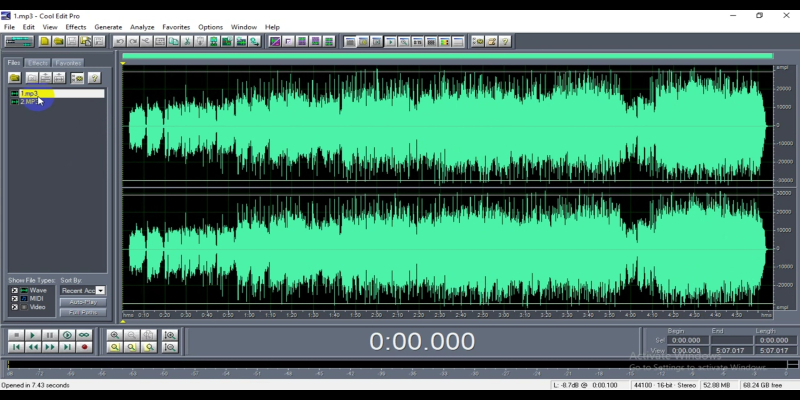Click the Play Looped infinity icon
The image size is (800, 400).
(x=85, y=335)
